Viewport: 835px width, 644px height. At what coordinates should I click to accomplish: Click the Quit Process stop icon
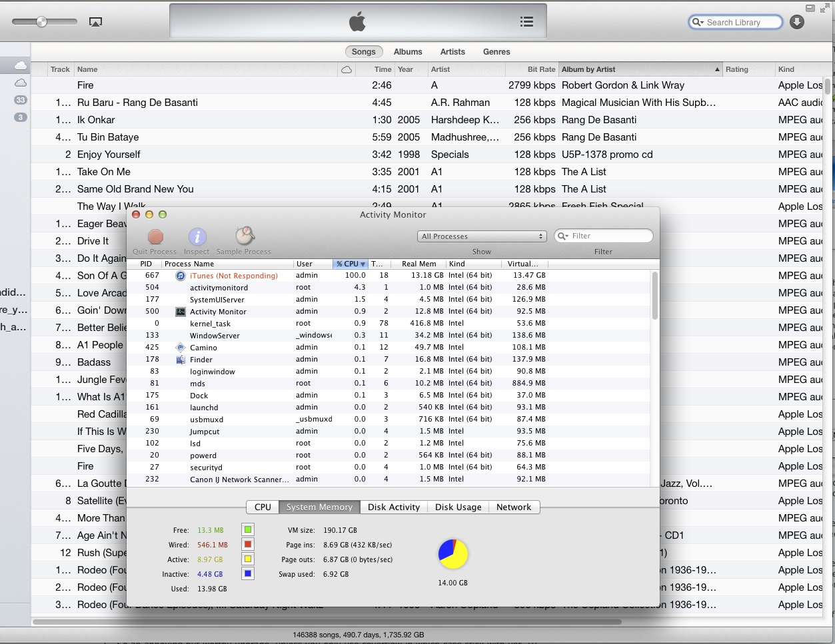coord(155,237)
